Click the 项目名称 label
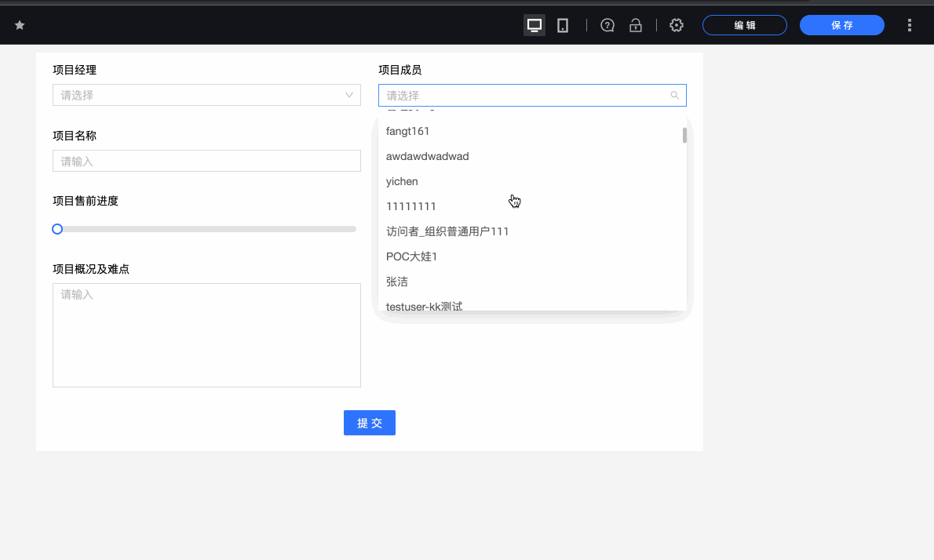Screen dimensions: 934x560 click(x=75, y=136)
